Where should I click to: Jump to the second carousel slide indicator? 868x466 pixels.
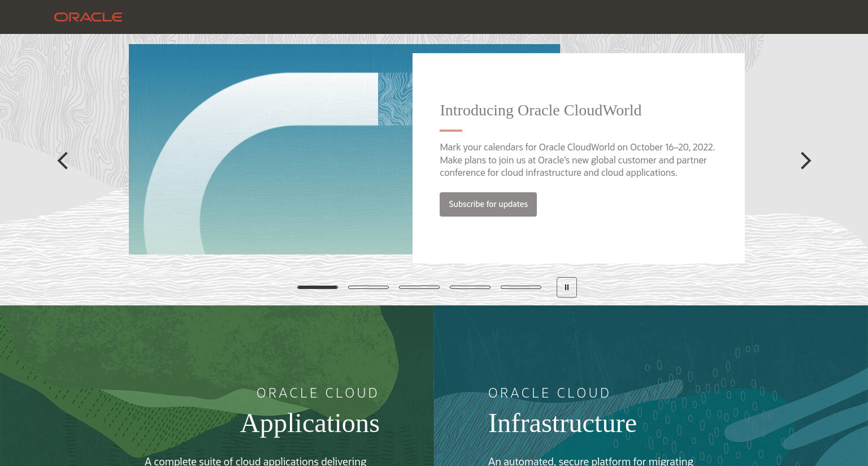point(368,287)
